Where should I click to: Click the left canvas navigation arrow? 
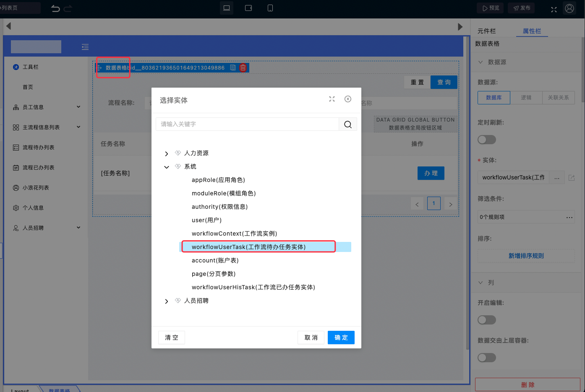(8, 26)
